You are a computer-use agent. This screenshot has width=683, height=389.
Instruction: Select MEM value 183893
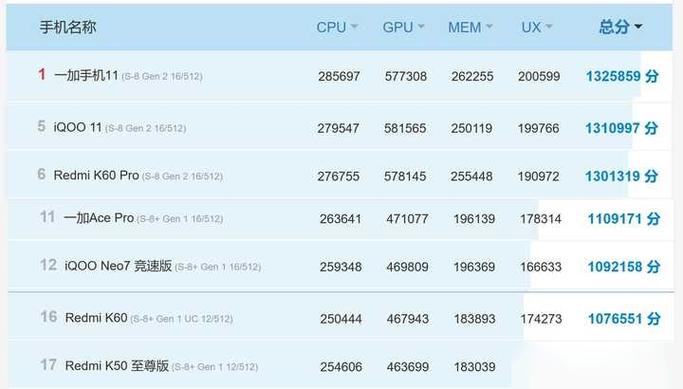[x=474, y=319]
